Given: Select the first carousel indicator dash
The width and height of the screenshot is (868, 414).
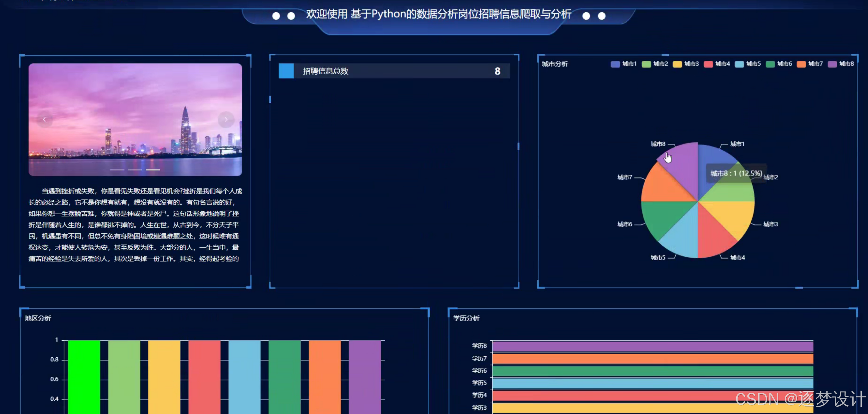Looking at the screenshot, I should pos(117,170).
